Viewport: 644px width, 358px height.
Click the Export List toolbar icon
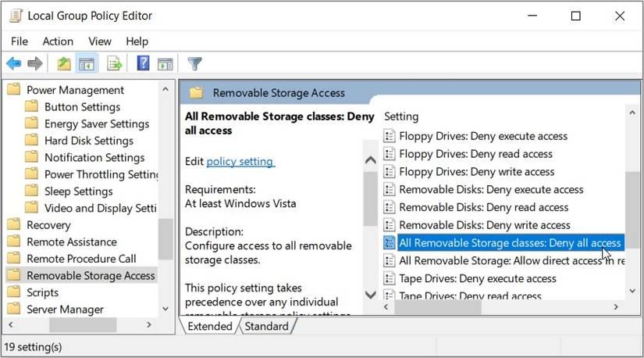(x=115, y=64)
